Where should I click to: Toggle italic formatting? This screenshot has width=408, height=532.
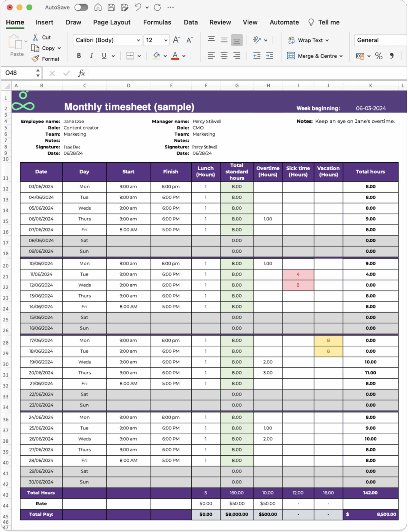[x=91, y=55]
